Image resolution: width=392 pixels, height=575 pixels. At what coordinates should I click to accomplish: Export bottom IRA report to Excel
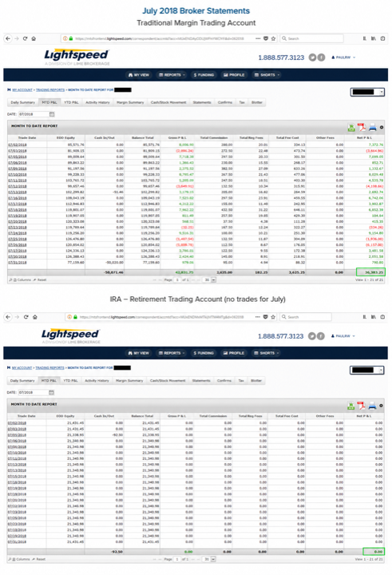351,406
